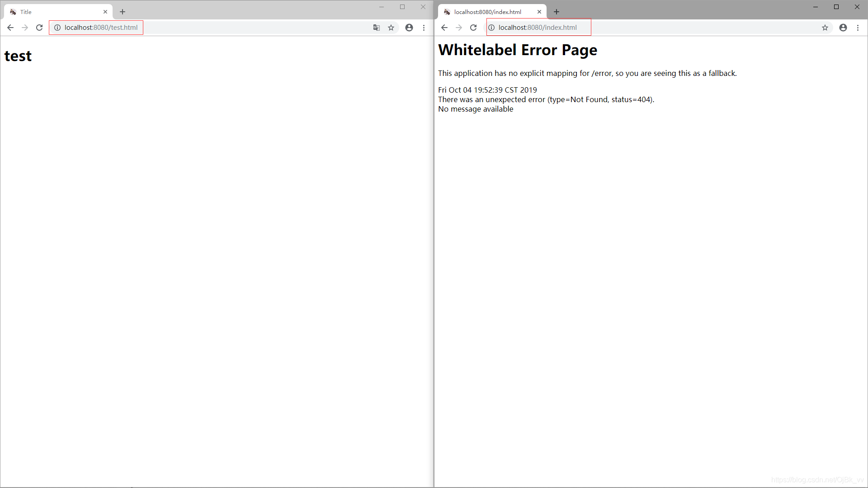Go back in right browser window
Viewport: 868px width, 488px height.
coord(444,28)
